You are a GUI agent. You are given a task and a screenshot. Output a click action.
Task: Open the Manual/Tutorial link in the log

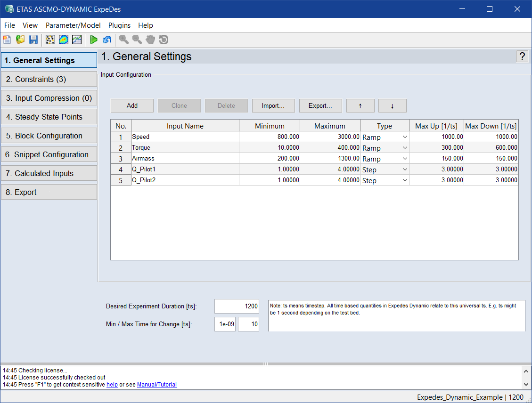157,385
